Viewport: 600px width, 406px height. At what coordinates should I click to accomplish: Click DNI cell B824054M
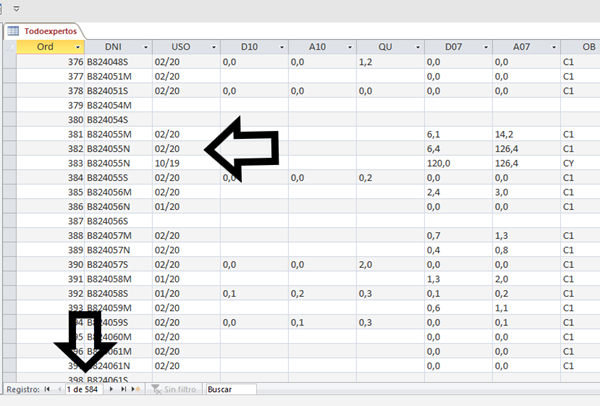pos(119,105)
